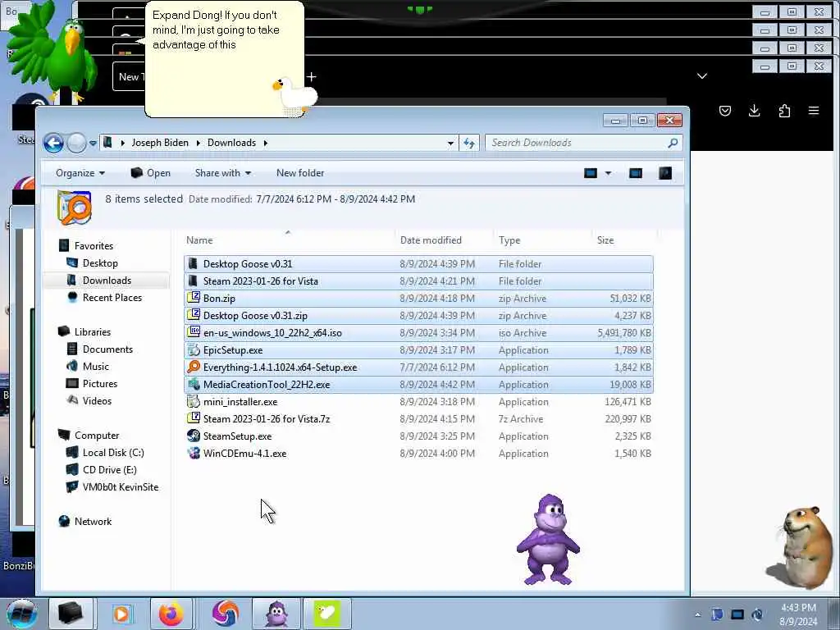Open recent locations dropdown beside navigation arrows

pos(93,143)
